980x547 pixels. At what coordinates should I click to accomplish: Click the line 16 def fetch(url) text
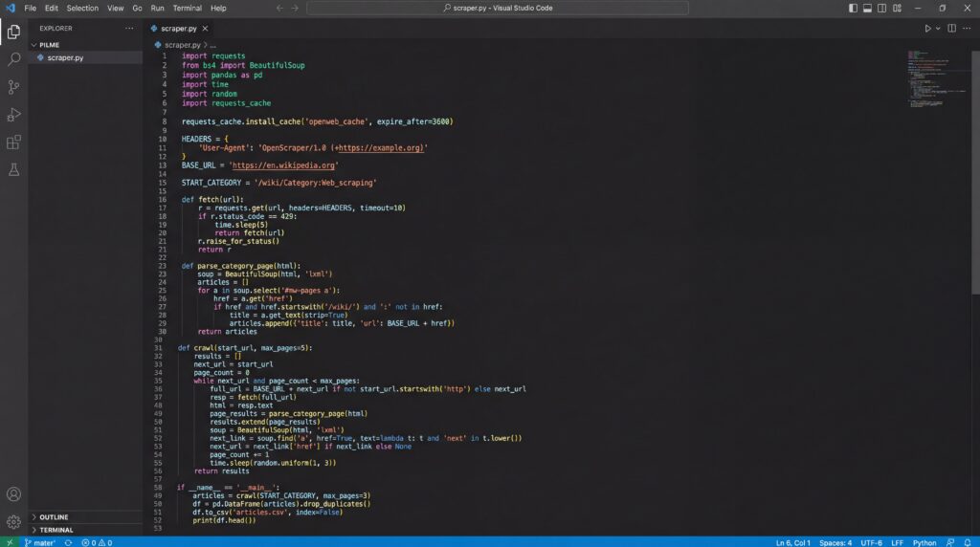pyautogui.click(x=212, y=200)
